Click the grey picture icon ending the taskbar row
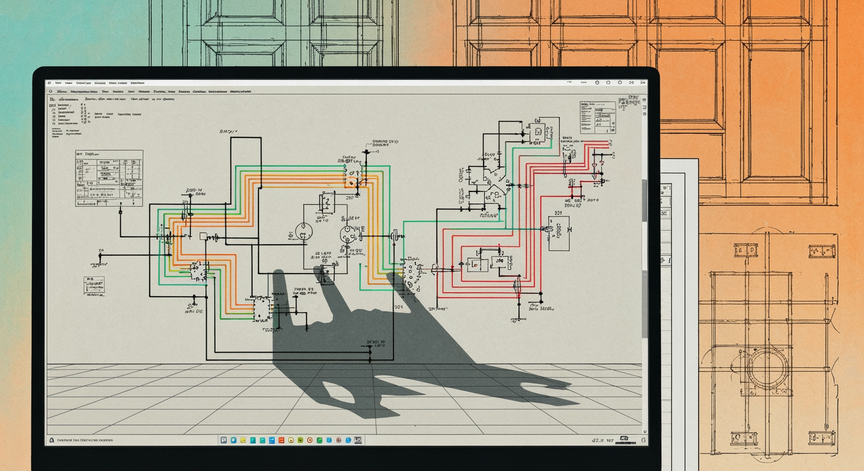This screenshot has height=471, width=864. (358, 440)
